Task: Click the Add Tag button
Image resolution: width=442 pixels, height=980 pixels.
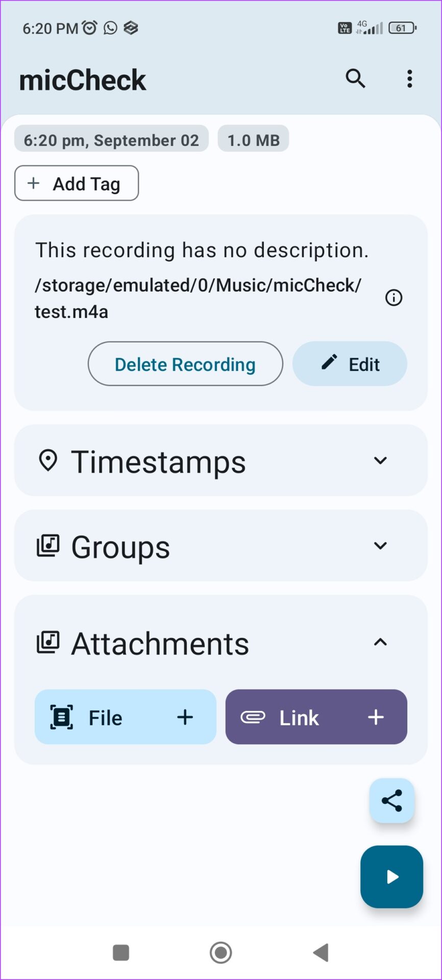Action: tap(77, 183)
